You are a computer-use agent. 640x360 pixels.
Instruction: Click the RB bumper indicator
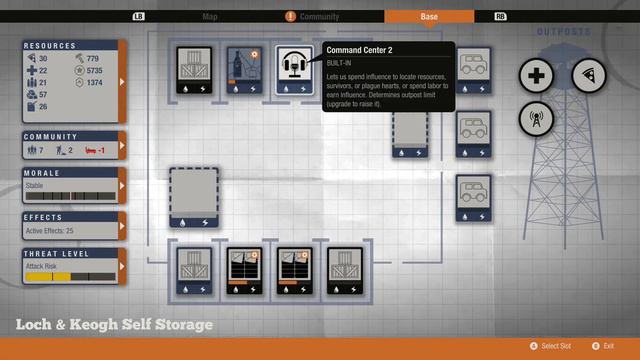[500, 16]
